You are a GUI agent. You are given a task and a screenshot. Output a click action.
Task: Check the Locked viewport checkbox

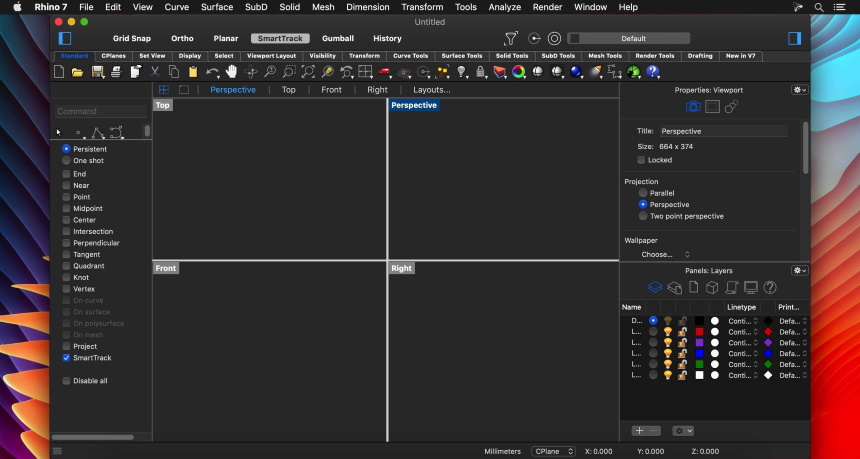tap(641, 160)
